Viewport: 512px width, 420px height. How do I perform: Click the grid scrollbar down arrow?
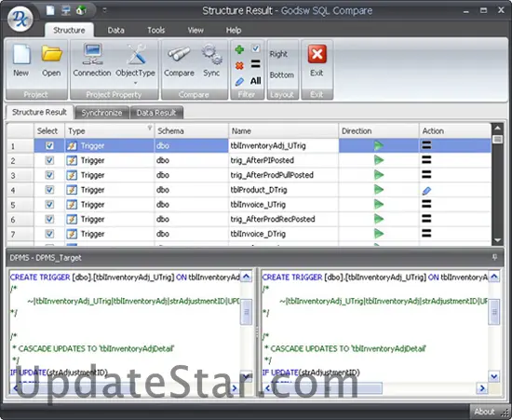(x=497, y=240)
